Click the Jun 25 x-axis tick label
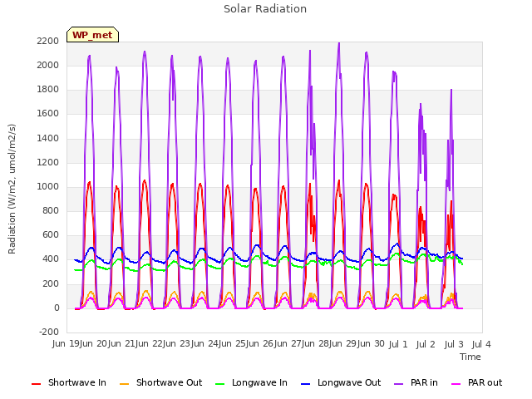This screenshot has height=399, width=532. pos(233,344)
